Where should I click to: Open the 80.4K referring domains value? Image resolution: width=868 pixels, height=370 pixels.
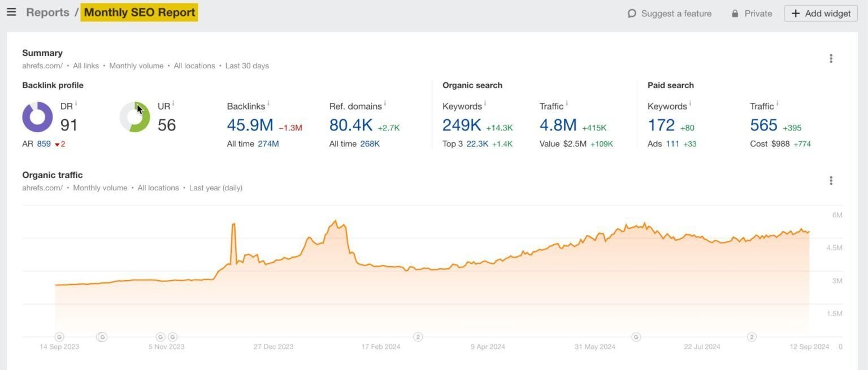click(x=351, y=125)
